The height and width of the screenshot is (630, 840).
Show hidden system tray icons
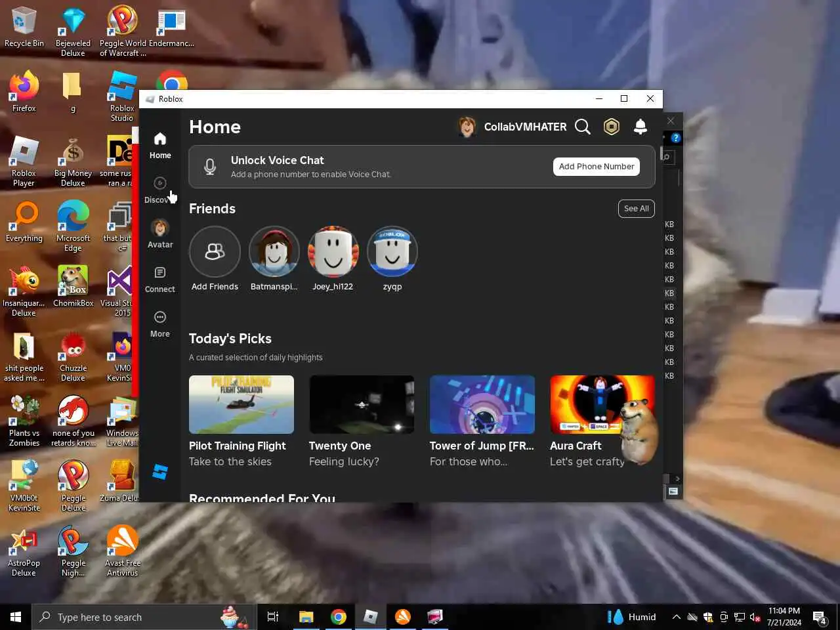coord(677,617)
